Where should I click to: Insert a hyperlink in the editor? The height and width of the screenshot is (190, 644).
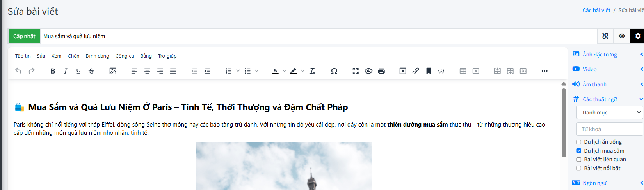[x=416, y=71]
